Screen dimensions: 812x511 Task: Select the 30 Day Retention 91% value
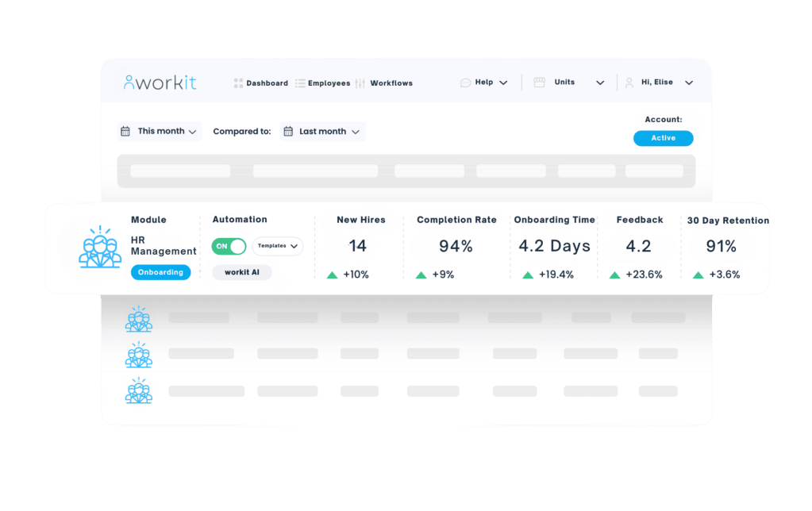coord(722,246)
